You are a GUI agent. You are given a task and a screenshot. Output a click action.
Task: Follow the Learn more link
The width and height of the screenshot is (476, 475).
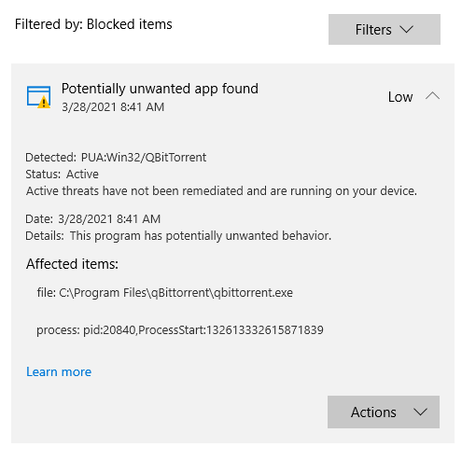point(59,371)
